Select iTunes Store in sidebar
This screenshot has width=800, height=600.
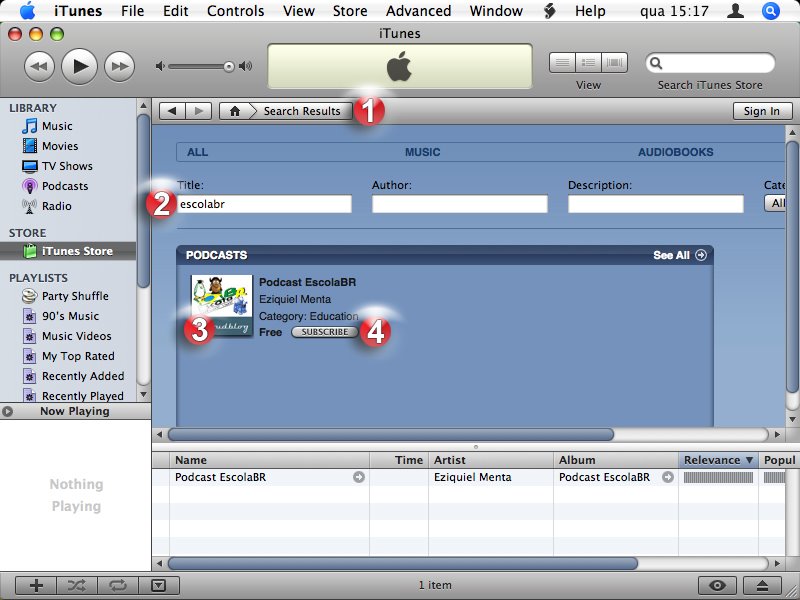[x=68, y=251]
